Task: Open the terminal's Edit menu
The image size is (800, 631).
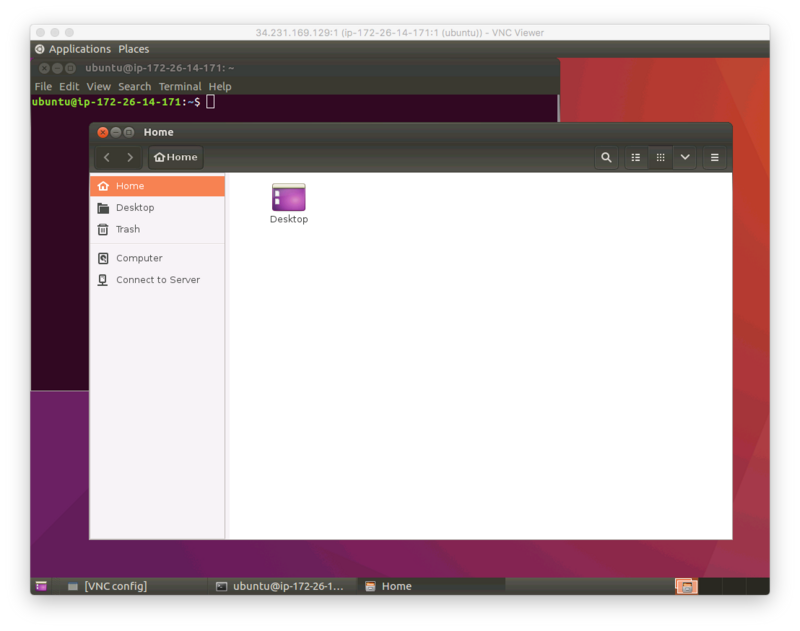Action: (x=69, y=87)
